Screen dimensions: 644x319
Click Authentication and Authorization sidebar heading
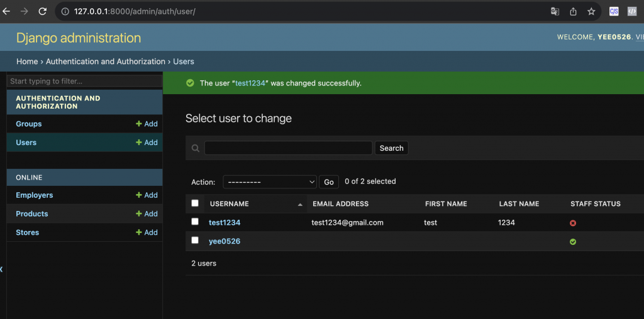coord(58,102)
